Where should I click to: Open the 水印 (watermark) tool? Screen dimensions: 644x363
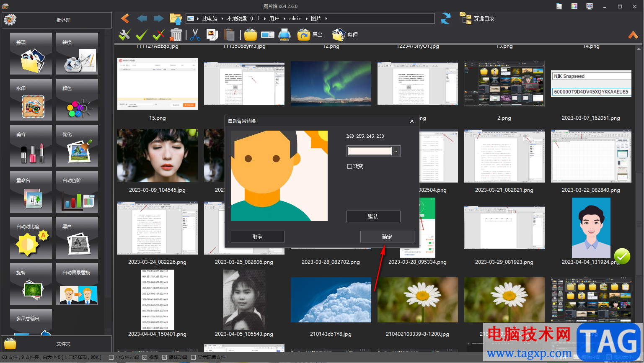click(31, 100)
